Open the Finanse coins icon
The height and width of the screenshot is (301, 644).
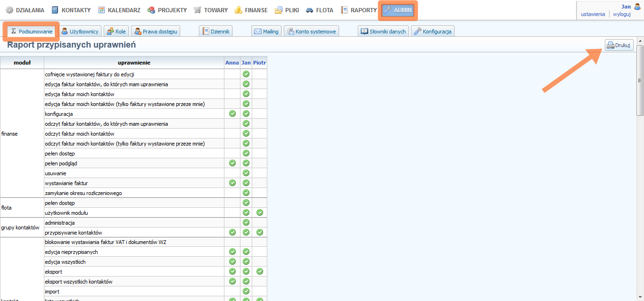coord(239,10)
